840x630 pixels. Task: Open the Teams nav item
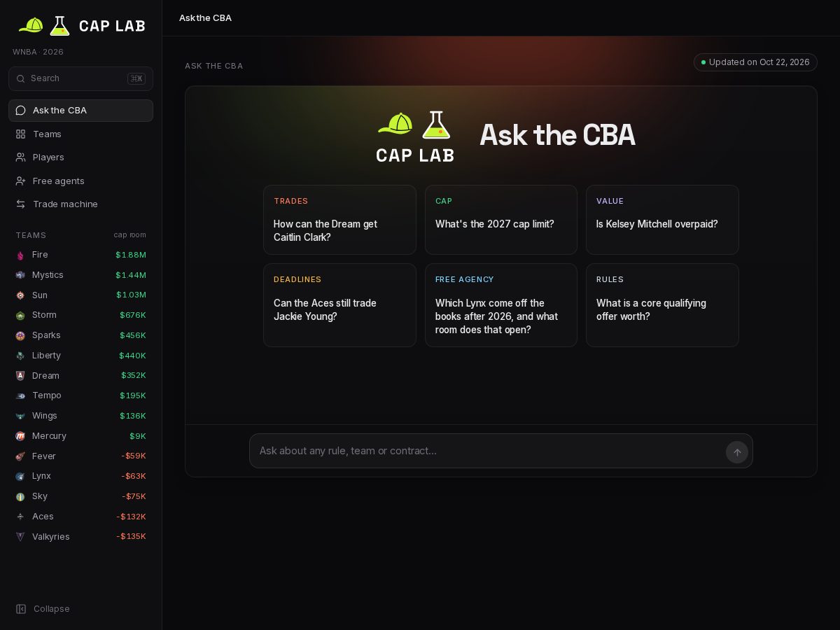click(80, 134)
